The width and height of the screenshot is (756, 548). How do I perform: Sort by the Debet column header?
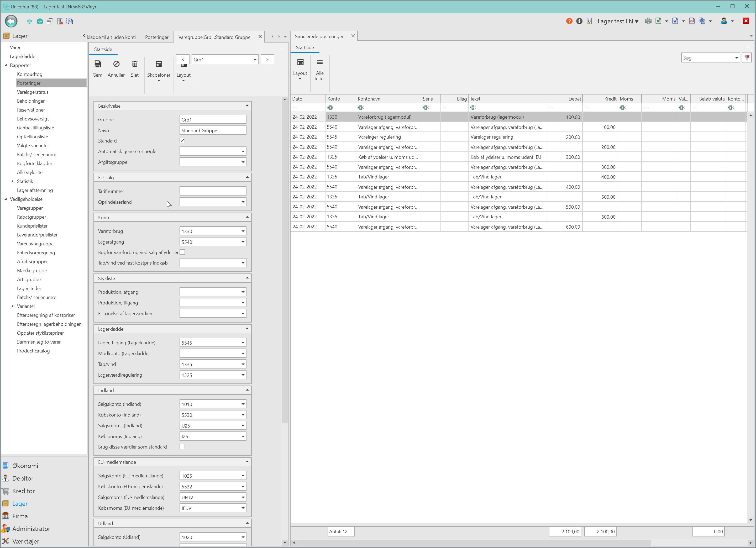[565, 99]
